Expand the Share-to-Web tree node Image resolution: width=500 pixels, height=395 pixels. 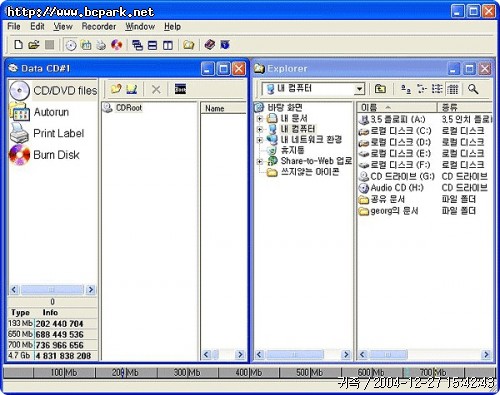pos(260,162)
